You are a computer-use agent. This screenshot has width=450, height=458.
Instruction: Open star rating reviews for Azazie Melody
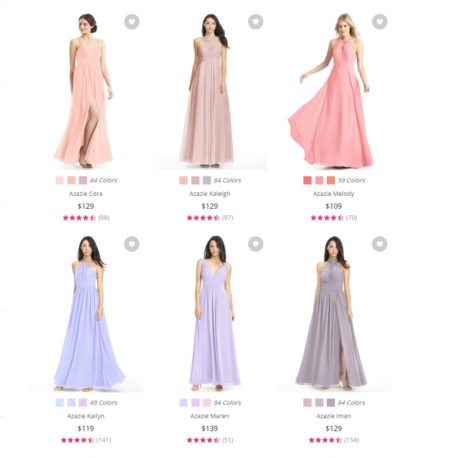(334, 218)
